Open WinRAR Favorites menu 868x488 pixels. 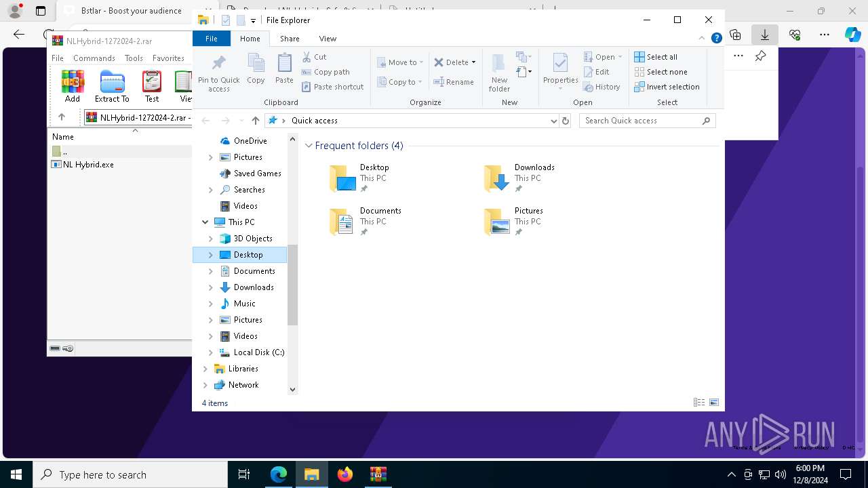(x=168, y=58)
